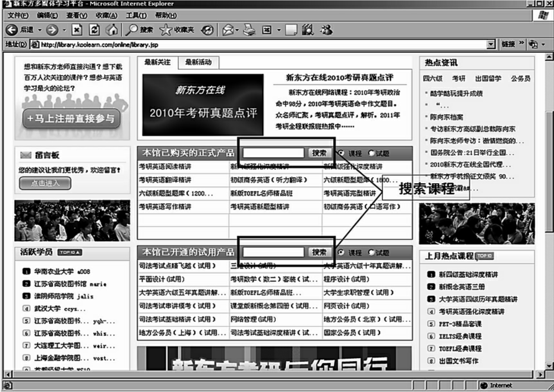Screen dimensions: 554x392
Task: Open the 出国文书写作 top course link
Action: 459,361
